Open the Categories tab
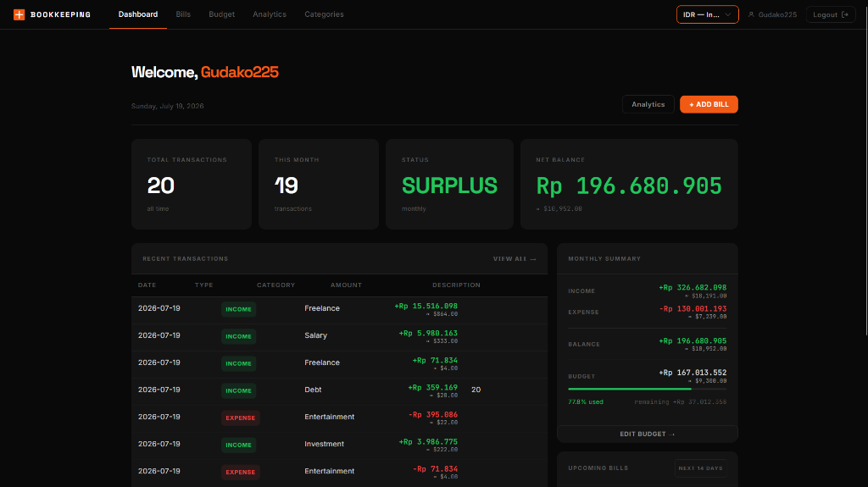The image size is (868, 487). point(324,14)
